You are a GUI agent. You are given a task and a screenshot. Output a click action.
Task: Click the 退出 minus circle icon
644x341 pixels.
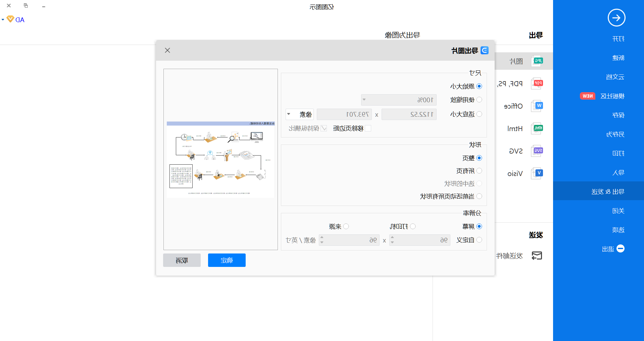pos(621,248)
